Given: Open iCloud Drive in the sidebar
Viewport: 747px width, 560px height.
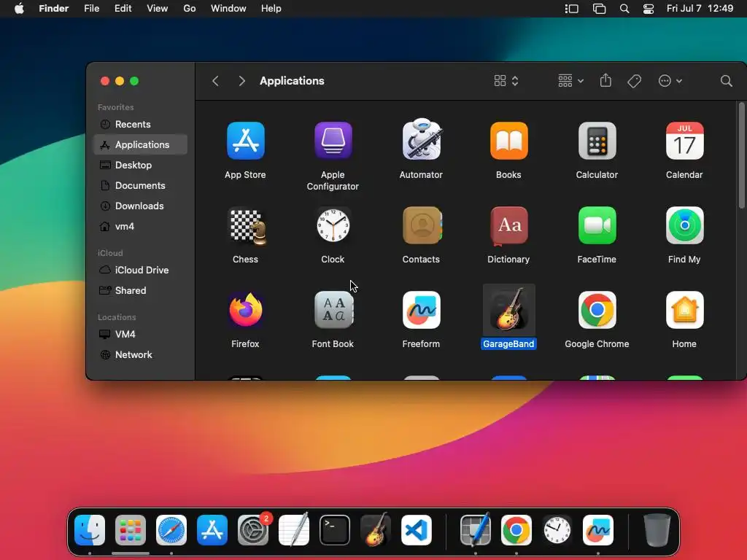Looking at the screenshot, I should 141,270.
